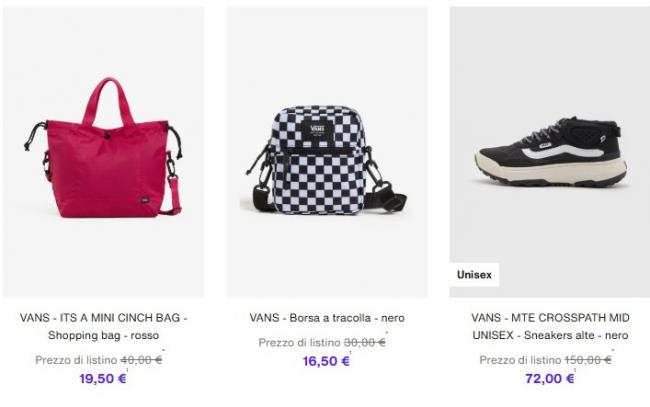Click the white side stripe on the sneaker
This screenshot has height=407, width=650.
click(x=562, y=151)
